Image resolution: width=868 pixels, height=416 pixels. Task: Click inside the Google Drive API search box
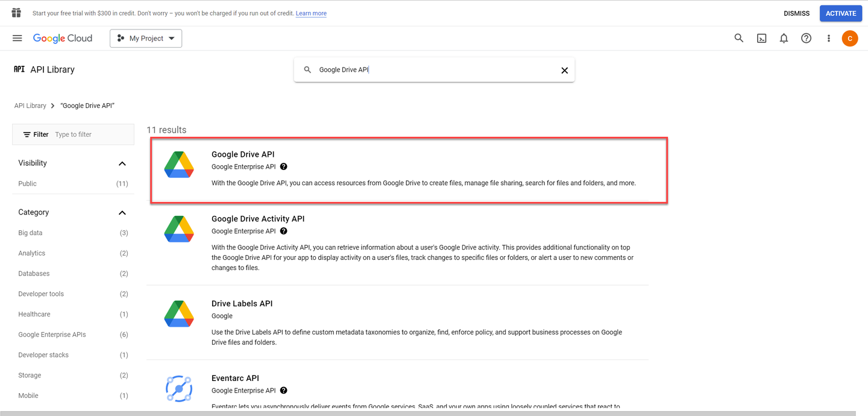tap(434, 70)
